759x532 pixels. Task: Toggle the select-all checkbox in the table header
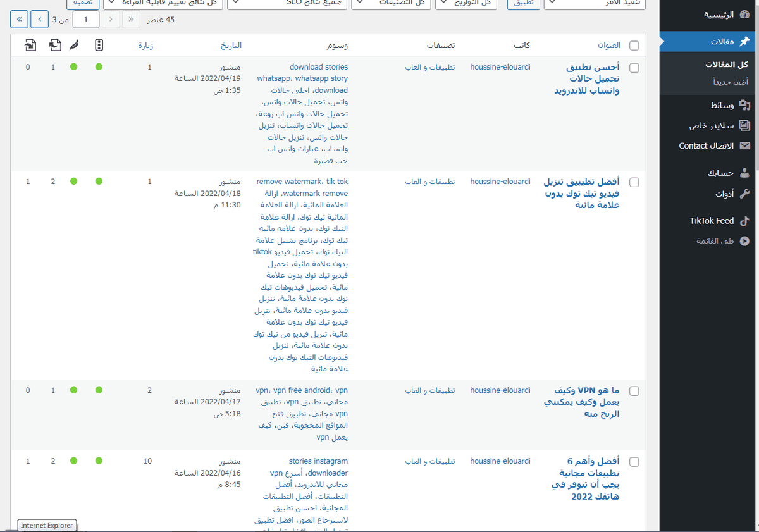click(x=634, y=46)
